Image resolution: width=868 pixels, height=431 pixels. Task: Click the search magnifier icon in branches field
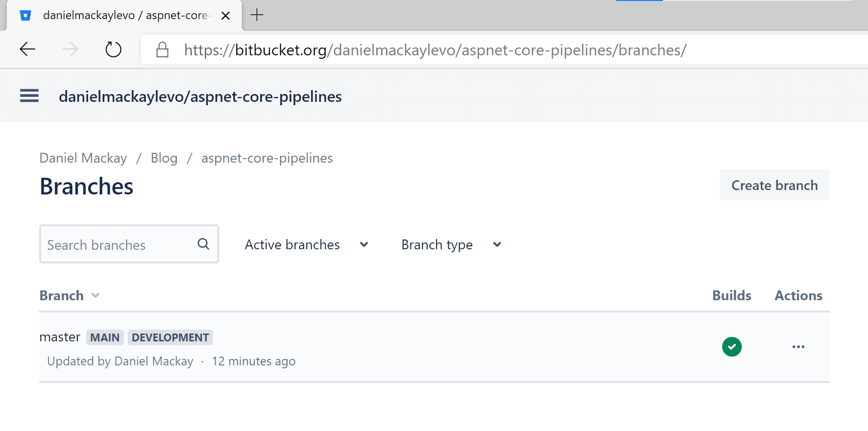click(x=204, y=243)
